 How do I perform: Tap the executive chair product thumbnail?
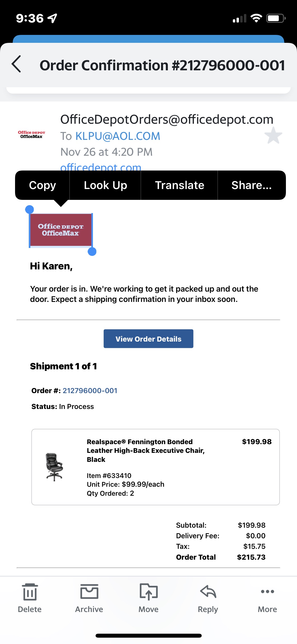coord(54,467)
